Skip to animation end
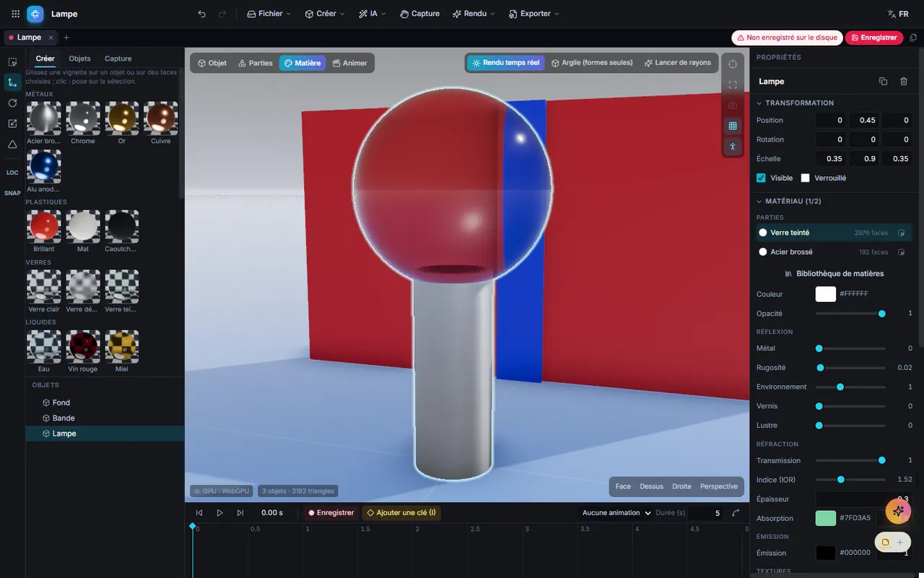This screenshot has height=578, width=924. point(240,513)
